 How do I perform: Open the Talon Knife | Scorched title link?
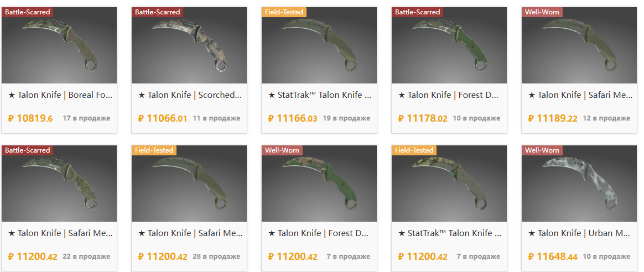pos(190,95)
